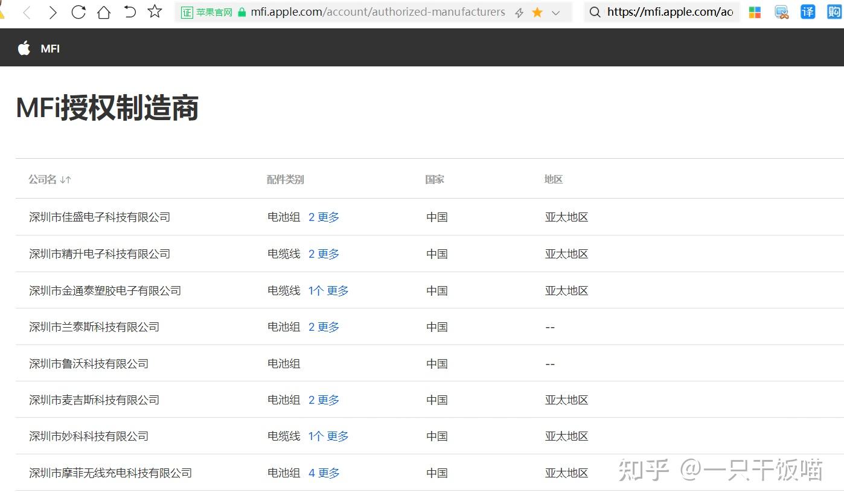The image size is (844, 504).
Task: Click the green padlock security icon
Action: (242, 12)
